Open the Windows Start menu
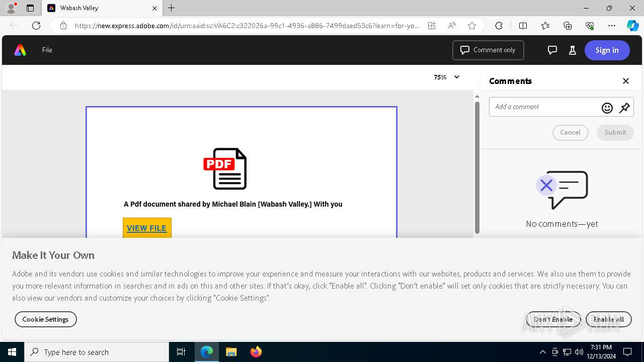This screenshot has height=362, width=644. (x=12, y=352)
